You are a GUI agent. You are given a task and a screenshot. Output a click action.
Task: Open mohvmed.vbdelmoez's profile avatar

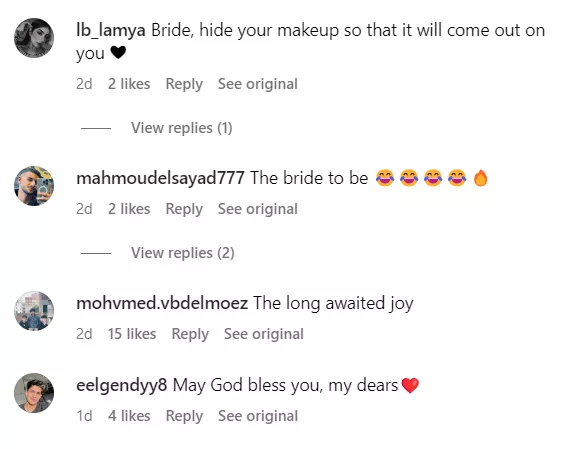point(34,311)
